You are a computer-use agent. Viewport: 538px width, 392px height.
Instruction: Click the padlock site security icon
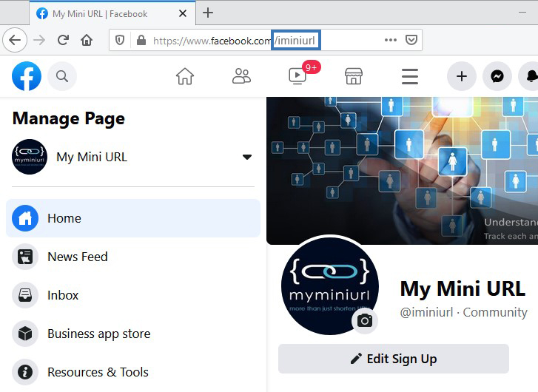(x=141, y=41)
